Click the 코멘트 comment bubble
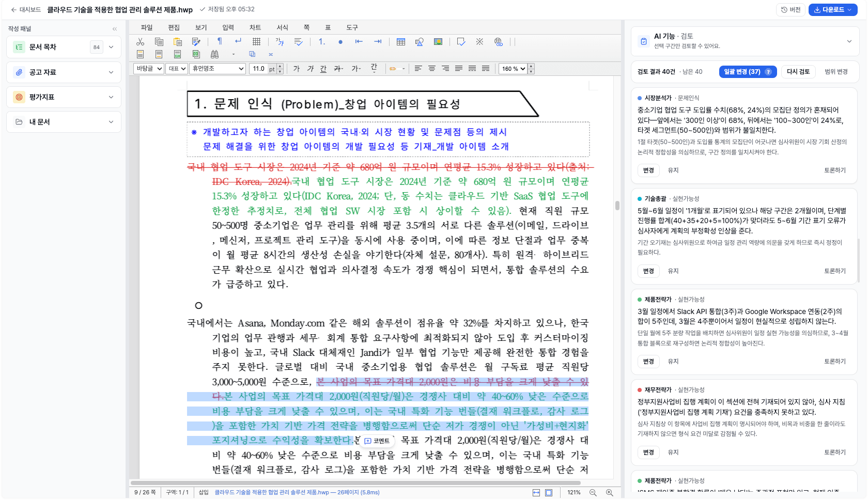 (378, 441)
